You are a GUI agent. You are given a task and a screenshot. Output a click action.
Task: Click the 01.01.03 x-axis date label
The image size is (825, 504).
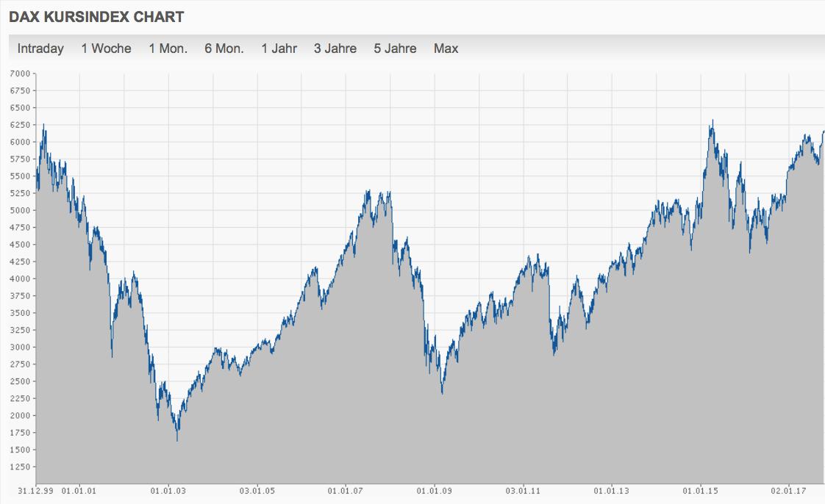pyautogui.click(x=168, y=491)
